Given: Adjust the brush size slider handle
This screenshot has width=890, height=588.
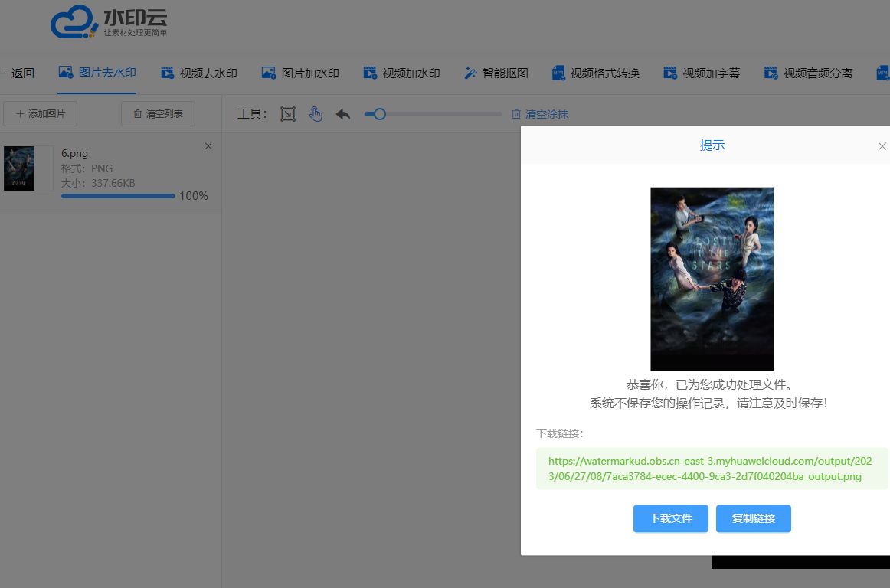Looking at the screenshot, I should pos(380,114).
